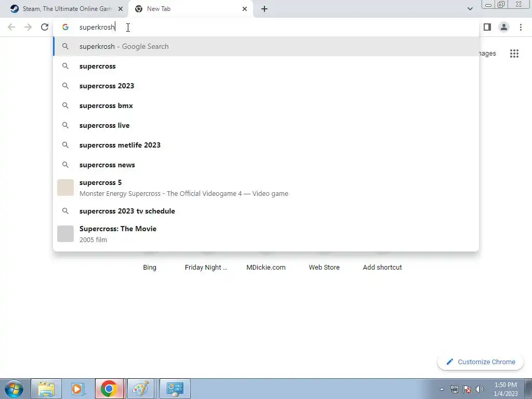This screenshot has height=399, width=532.
Task: Click the browser back arrow
Action: (11, 27)
